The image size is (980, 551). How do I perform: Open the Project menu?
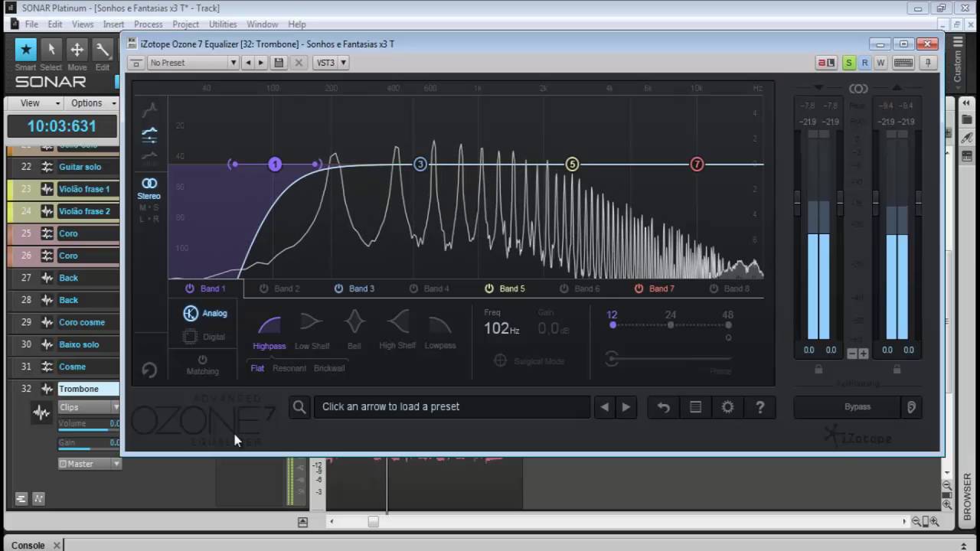click(x=186, y=24)
